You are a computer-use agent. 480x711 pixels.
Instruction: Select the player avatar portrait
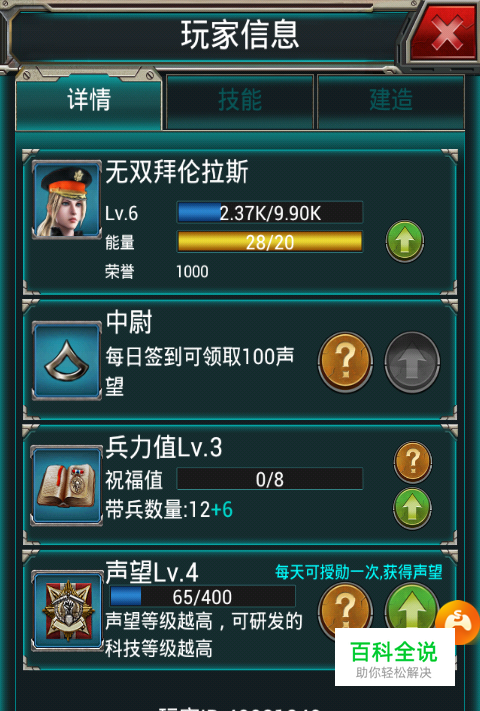tap(67, 200)
